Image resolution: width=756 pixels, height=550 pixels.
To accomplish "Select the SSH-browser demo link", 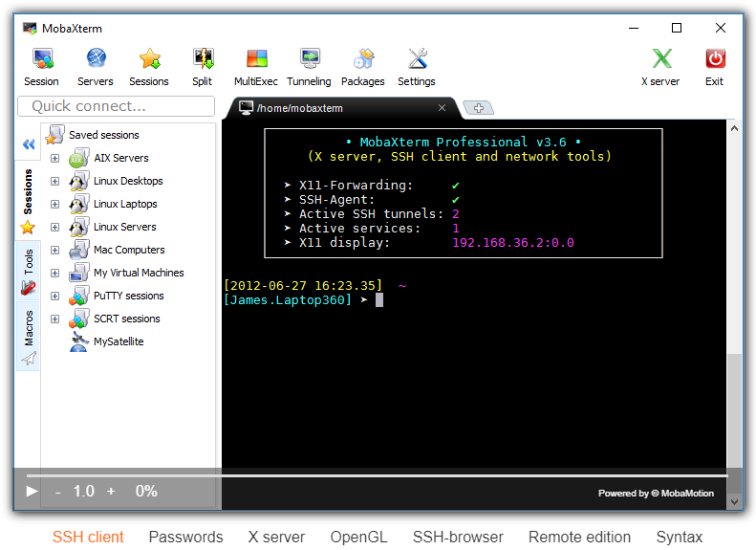I will [x=458, y=537].
